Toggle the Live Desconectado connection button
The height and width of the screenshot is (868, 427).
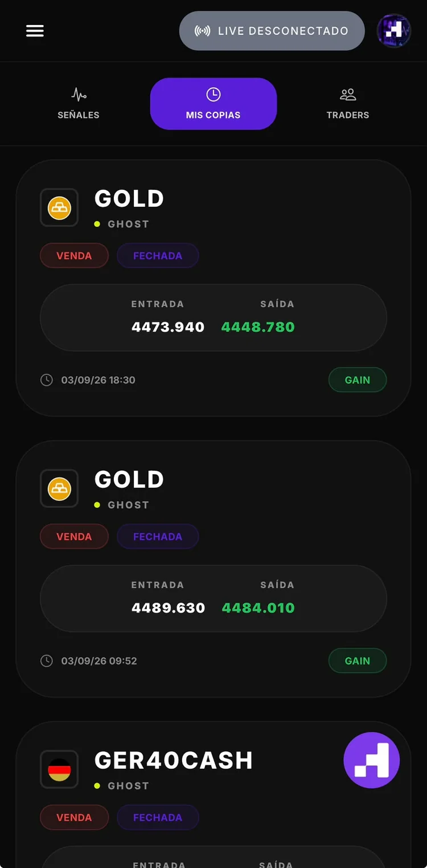[x=272, y=31]
